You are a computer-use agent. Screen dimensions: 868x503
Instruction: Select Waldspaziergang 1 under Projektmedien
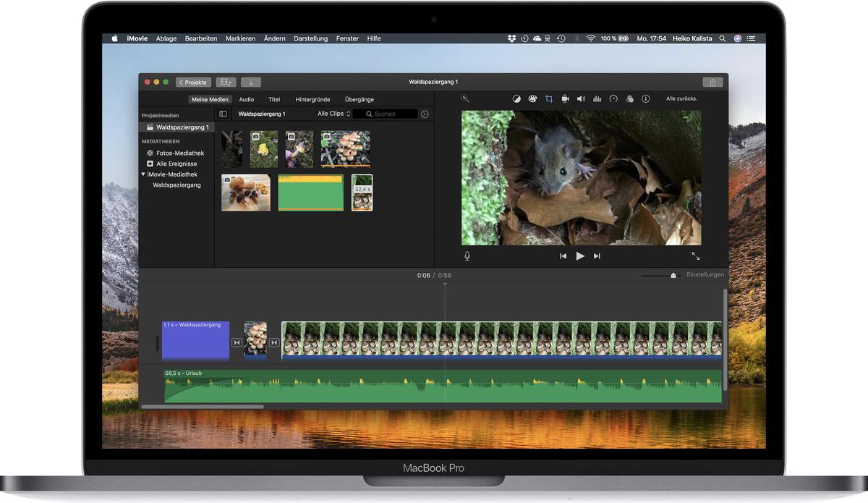point(177,127)
